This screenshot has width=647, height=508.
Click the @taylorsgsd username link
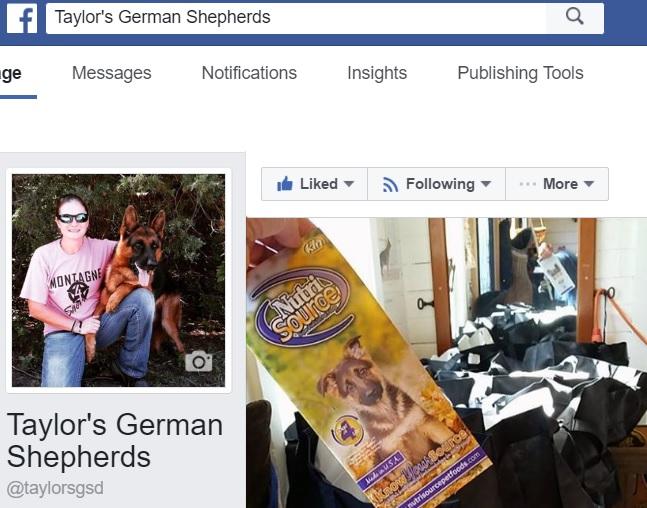point(55,489)
